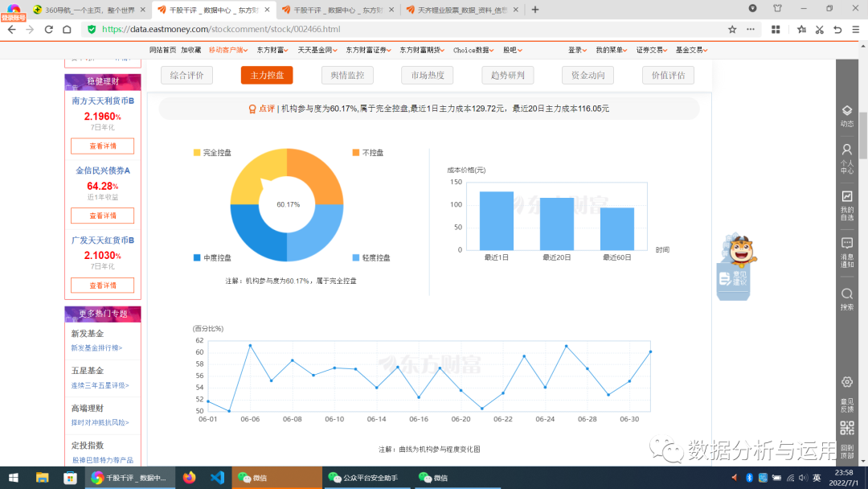Open 我的自选 chart icon
The height and width of the screenshot is (489, 868).
click(847, 205)
